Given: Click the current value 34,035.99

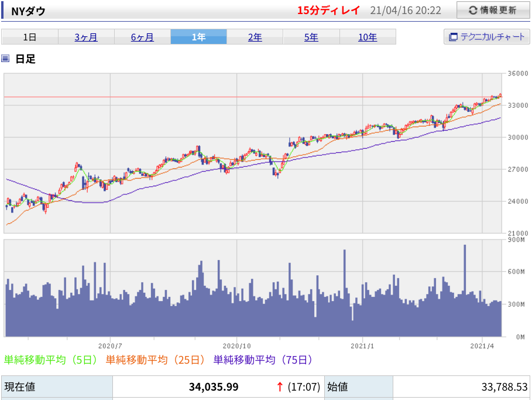Looking at the screenshot, I should click(214, 387).
